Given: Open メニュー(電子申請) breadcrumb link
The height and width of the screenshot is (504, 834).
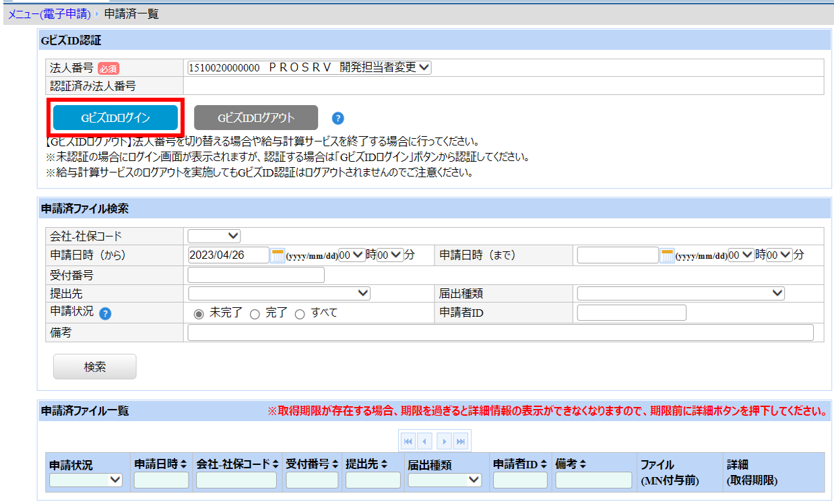Looking at the screenshot, I should (49, 13).
